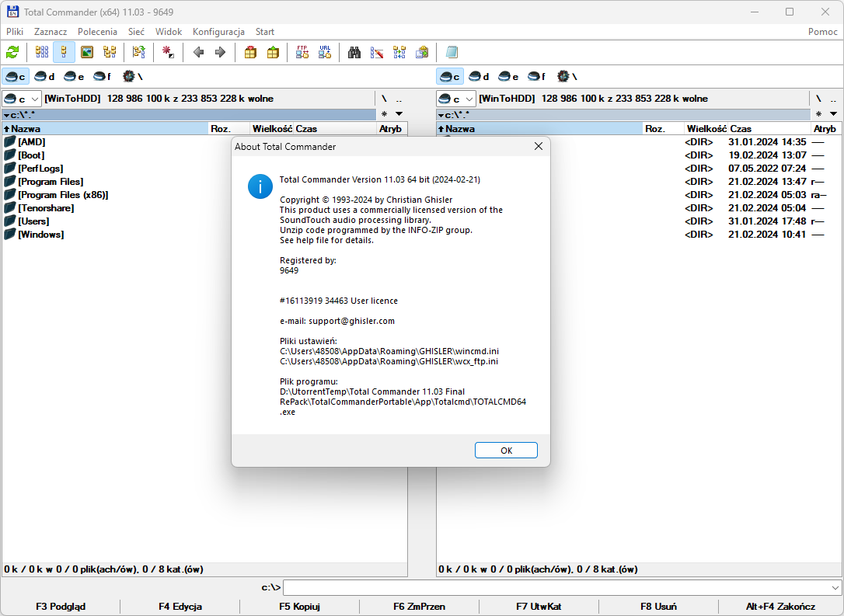Open the FTP connect toolbar icon
The width and height of the screenshot is (844, 616).
[x=302, y=52]
